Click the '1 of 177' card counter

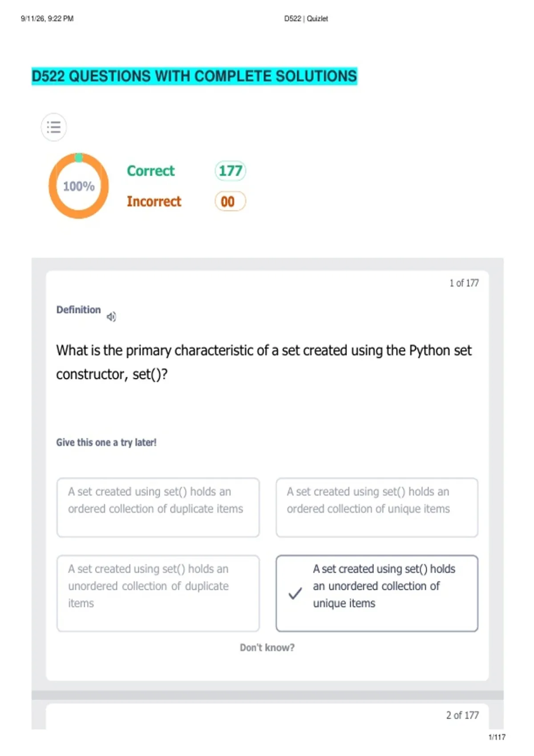(x=464, y=283)
